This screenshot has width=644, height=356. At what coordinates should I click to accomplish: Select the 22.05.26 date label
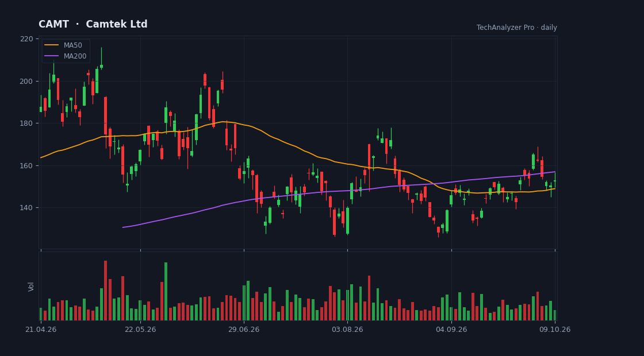click(140, 330)
